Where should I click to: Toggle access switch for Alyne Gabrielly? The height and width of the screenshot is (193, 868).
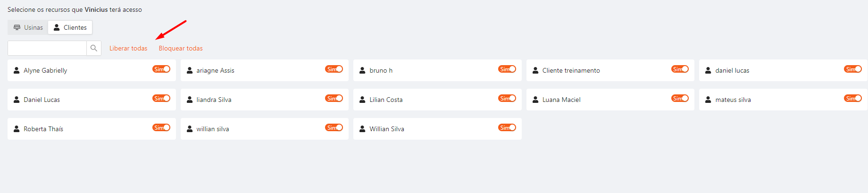click(161, 69)
